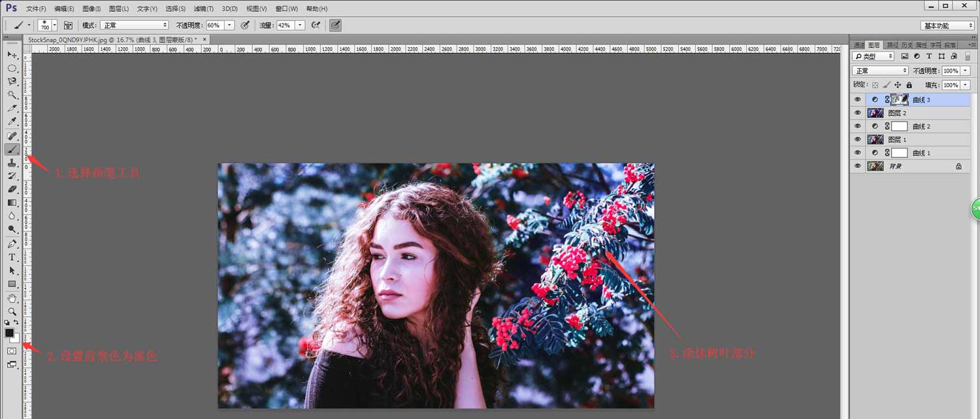Select the Hand tool
This screenshot has width=980, height=419.
pyautogui.click(x=12, y=299)
